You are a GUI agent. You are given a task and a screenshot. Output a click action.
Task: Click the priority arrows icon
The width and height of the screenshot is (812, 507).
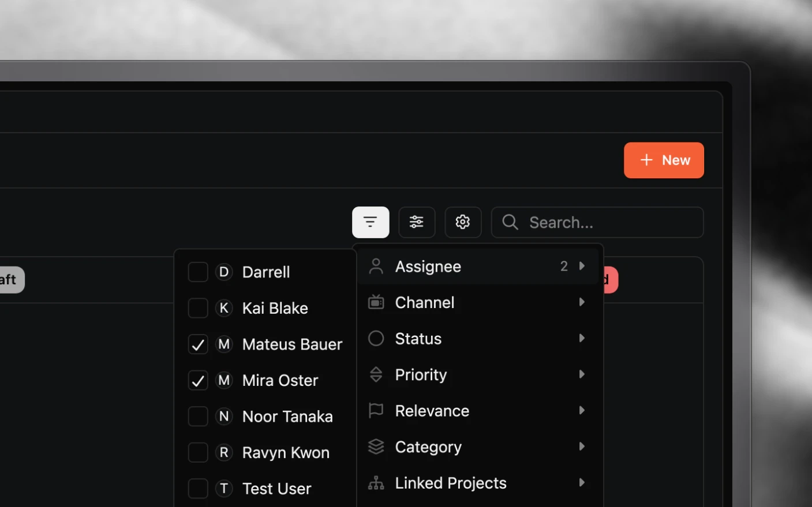[x=376, y=374]
